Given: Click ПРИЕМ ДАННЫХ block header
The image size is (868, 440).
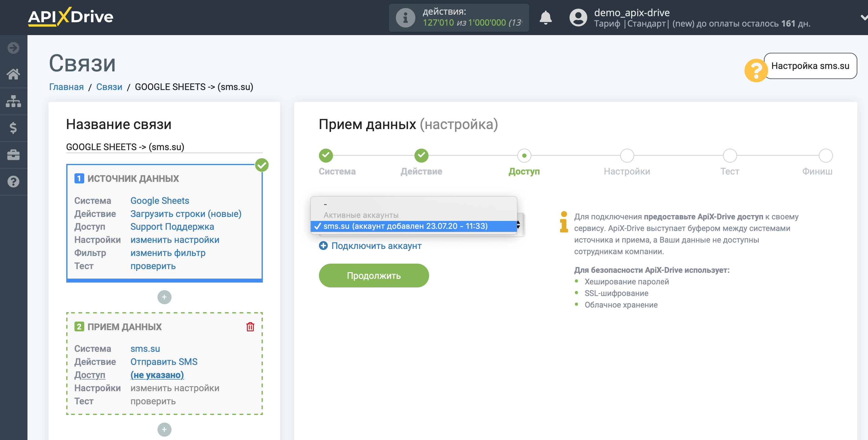Looking at the screenshot, I should (124, 327).
